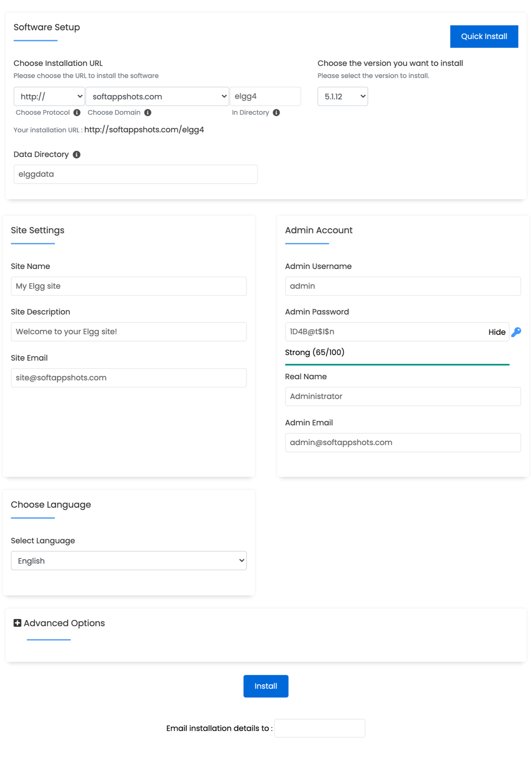Click the Choose Installation URL label
Screen dimensions: 532x770
coord(58,63)
